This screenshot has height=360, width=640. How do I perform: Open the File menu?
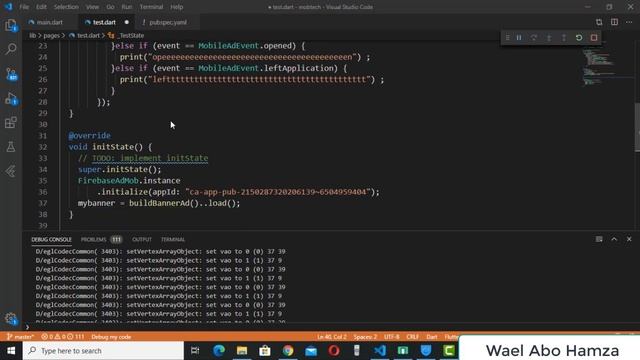[24, 7]
